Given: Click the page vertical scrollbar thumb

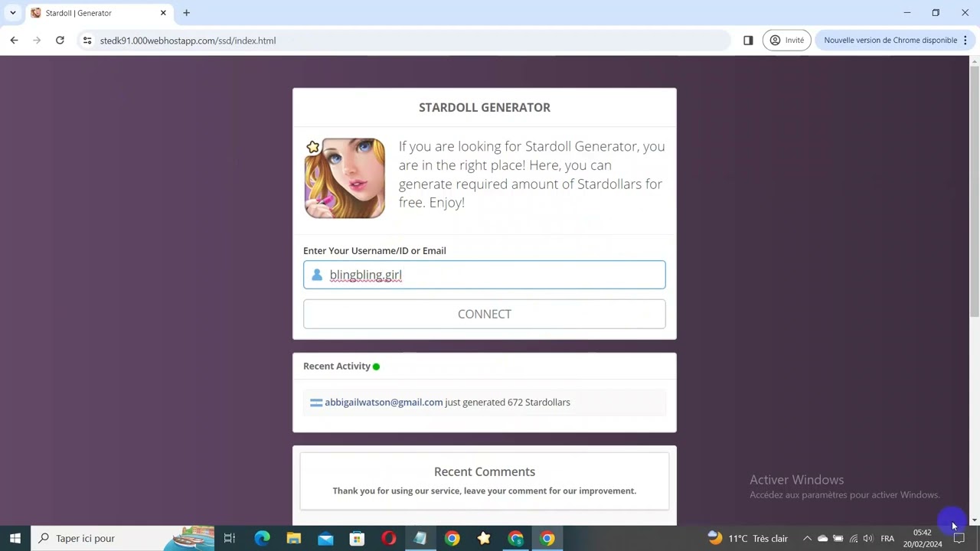Looking at the screenshot, I should [974, 191].
